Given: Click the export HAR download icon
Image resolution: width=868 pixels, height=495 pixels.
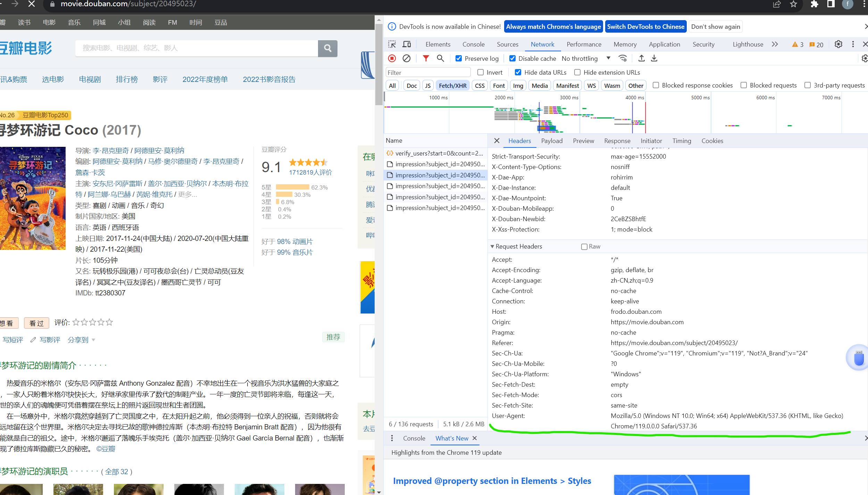Looking at the screenshot, I should coord(654,58).
